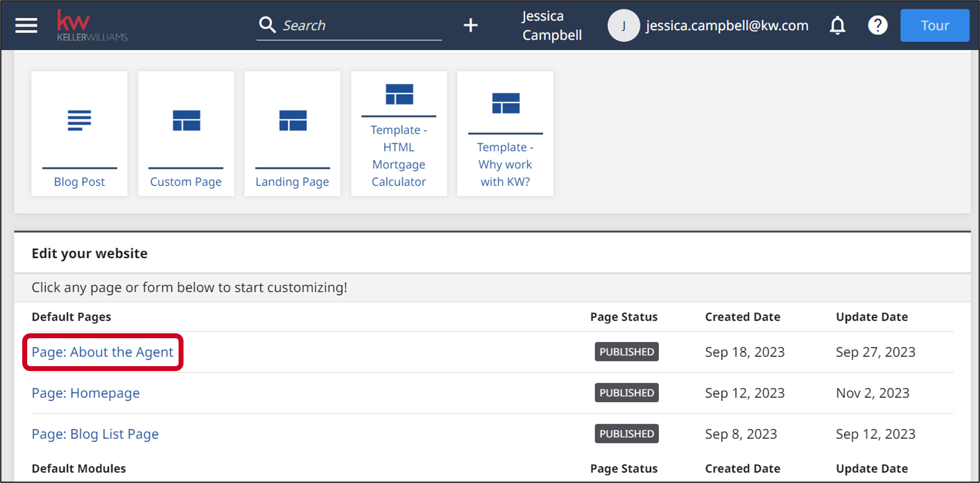Click the Landing Page layout icon
The width and height of the screenshot is (980, 483).
tap(293, 121)
